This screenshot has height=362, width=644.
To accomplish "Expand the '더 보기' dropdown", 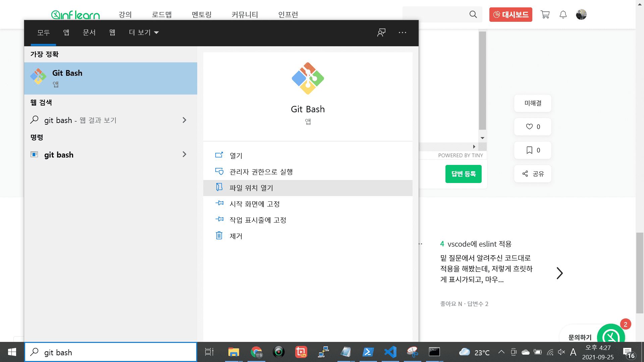I will (144, 33).
